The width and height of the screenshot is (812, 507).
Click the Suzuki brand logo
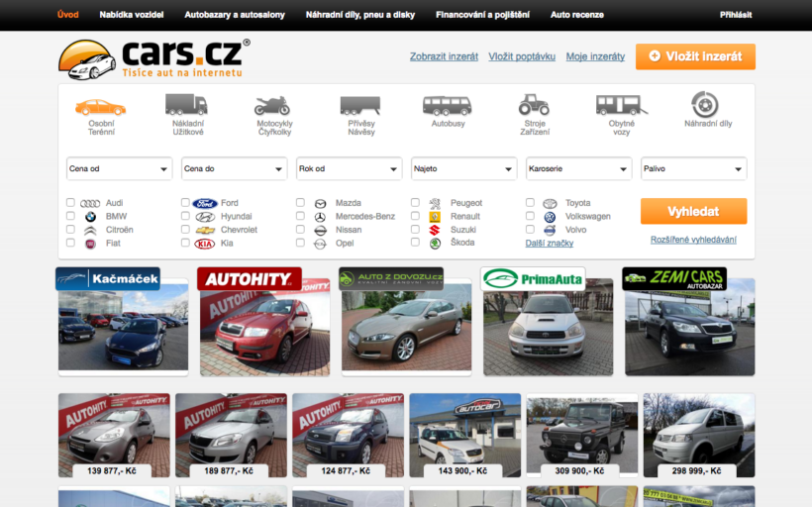click(x=435, y=230)
